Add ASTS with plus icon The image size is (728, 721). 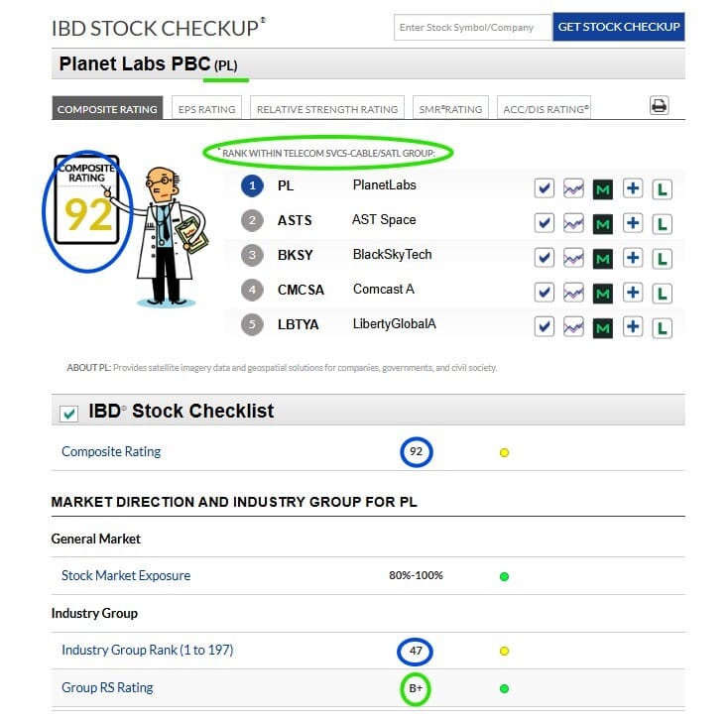pyautogui.click(x=633, y=223)
